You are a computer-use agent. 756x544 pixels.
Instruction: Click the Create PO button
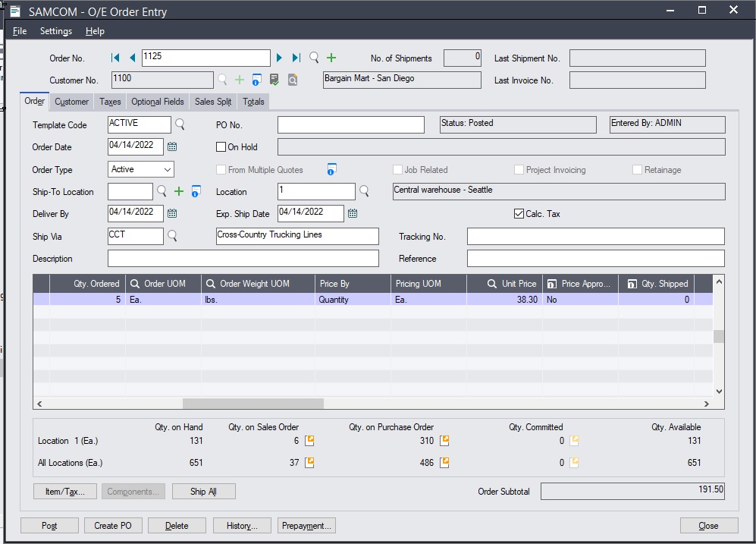click(x=113, y=526)
